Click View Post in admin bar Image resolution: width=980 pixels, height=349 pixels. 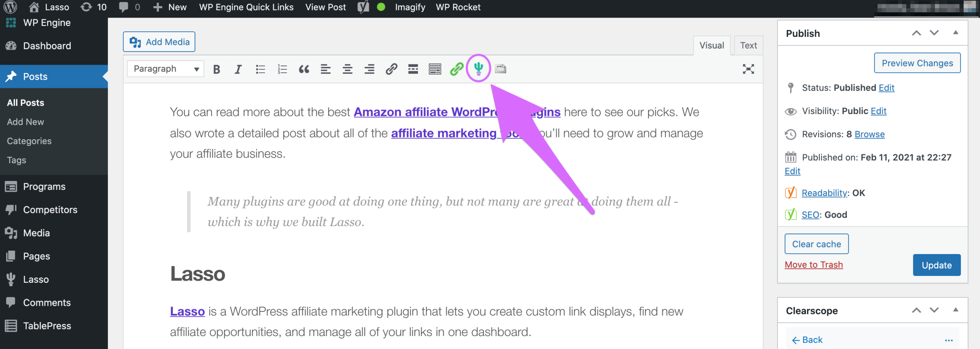[325, 7]
